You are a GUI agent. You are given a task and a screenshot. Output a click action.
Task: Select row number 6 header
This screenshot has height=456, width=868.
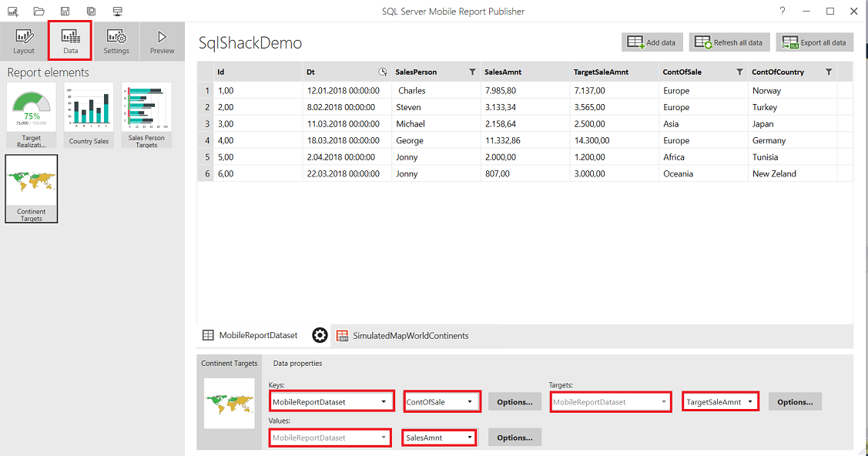(x=206, y=173)
